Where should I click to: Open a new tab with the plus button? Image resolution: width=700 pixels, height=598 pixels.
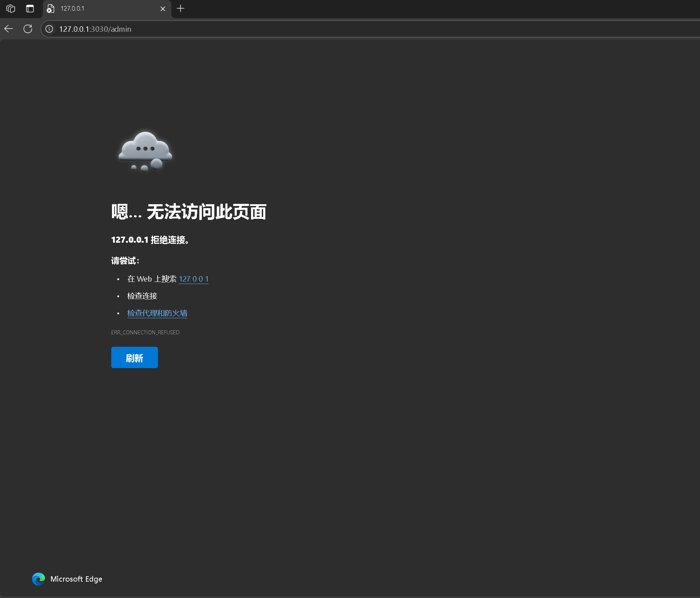[x=180, y=9]
